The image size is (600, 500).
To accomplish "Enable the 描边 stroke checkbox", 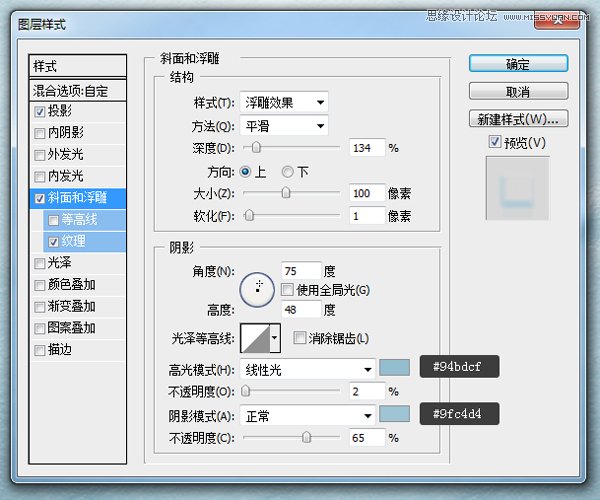I will [x=40, y=350].
